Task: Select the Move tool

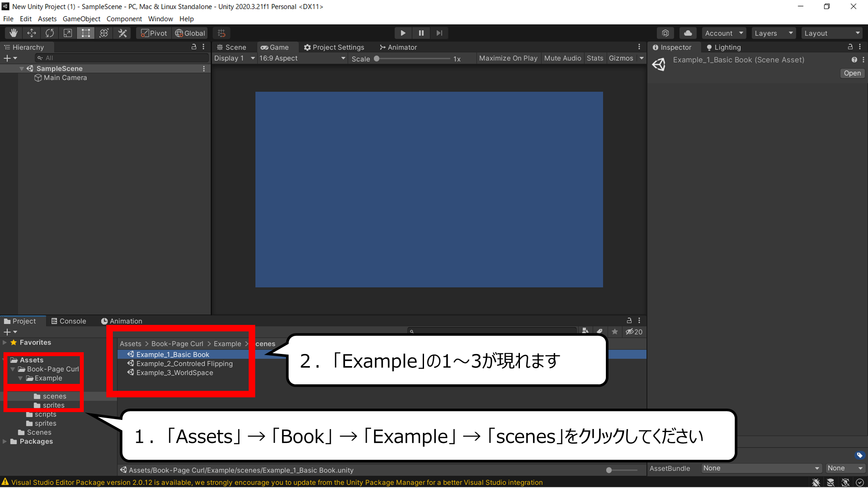Action: [x=32, y=33]
